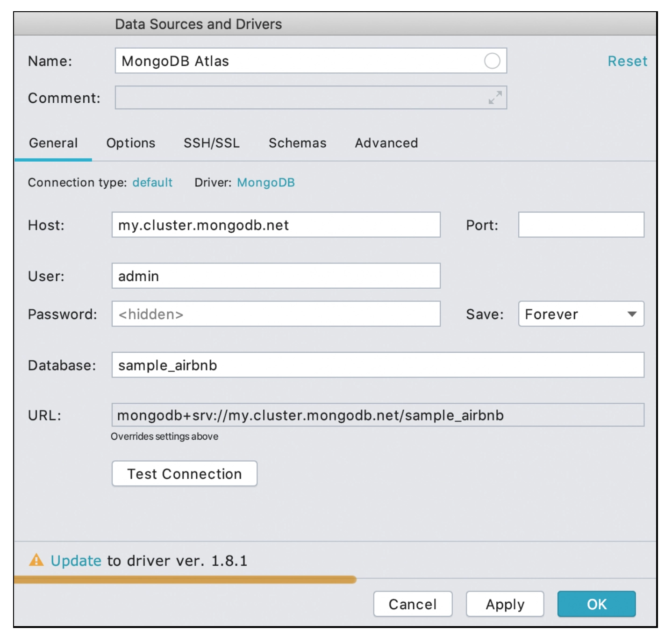Confirm with the OK button
Viewport: 672px width, 642px height.
click(x=596, y=604)
